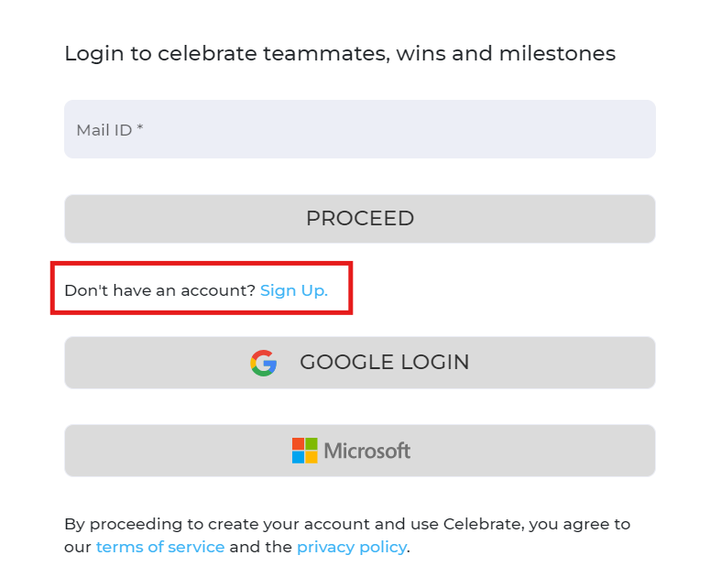The height and width of the screenshot is (588, 721).
Task: Click the blue part of the Google G
Action: tap(270, 365)
